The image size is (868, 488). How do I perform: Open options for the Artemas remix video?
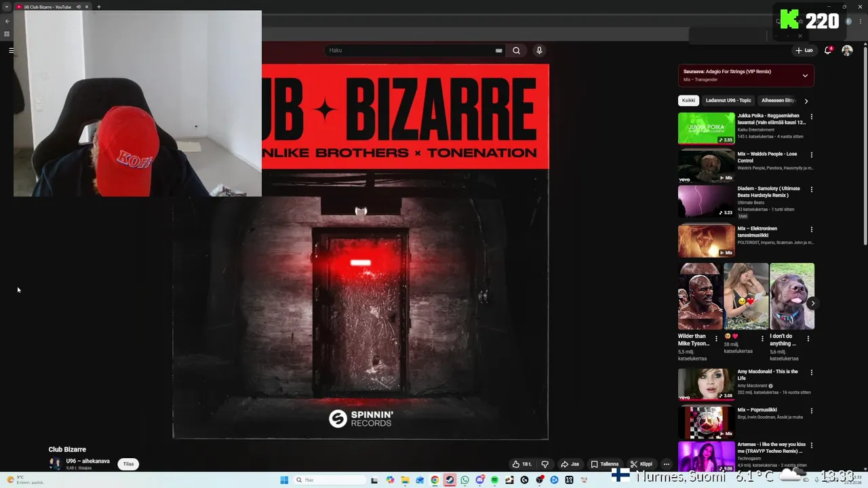(x=811, y=445)
